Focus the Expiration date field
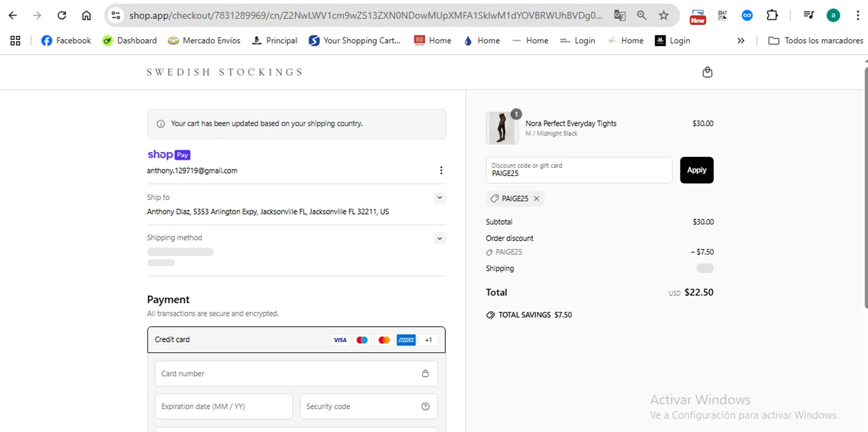Viewport: 868px width, 432px height. point(224,407)
